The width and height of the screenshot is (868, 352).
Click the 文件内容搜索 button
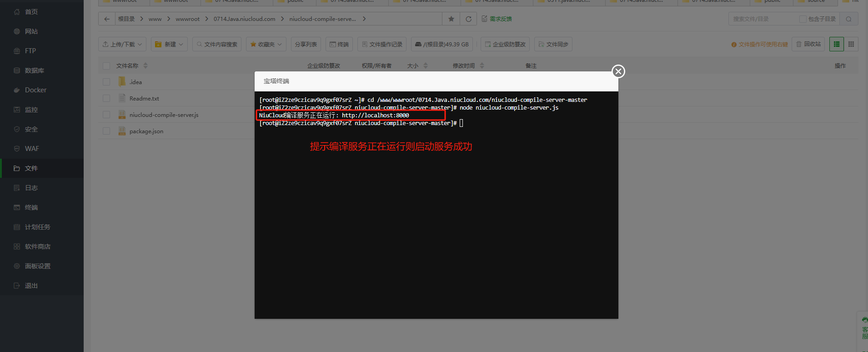click(217, 44)
